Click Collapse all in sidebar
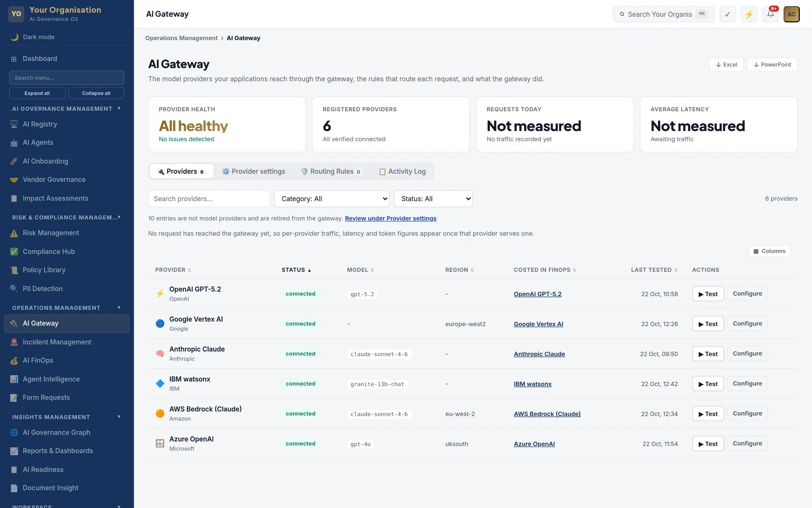812x508 pixels. (x=96, y=93)
